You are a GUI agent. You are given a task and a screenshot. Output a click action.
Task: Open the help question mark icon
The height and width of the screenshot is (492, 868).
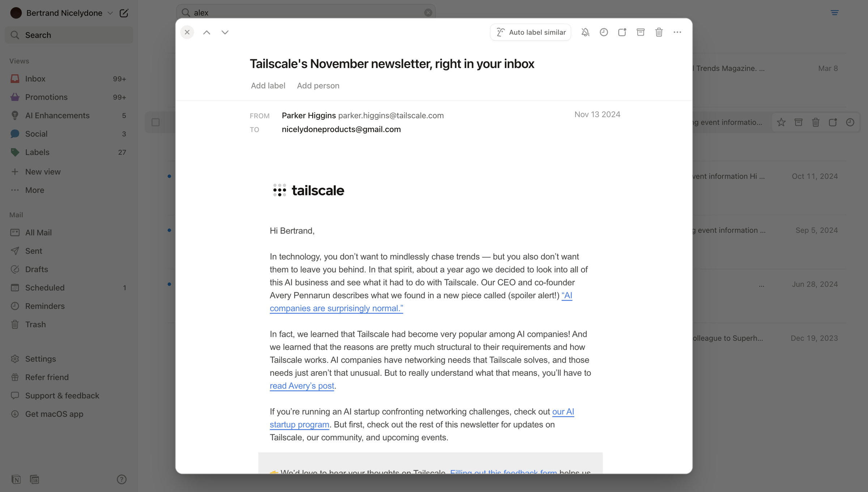pos(122,479)
